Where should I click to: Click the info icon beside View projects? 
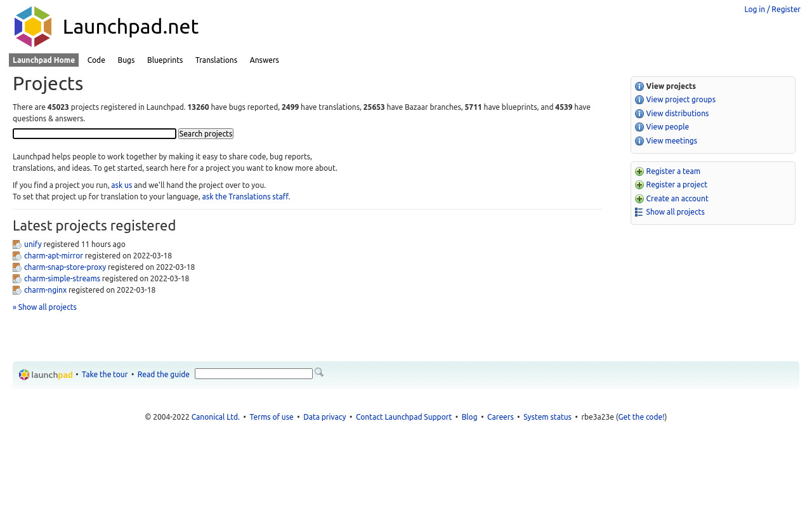click(639, 86)
